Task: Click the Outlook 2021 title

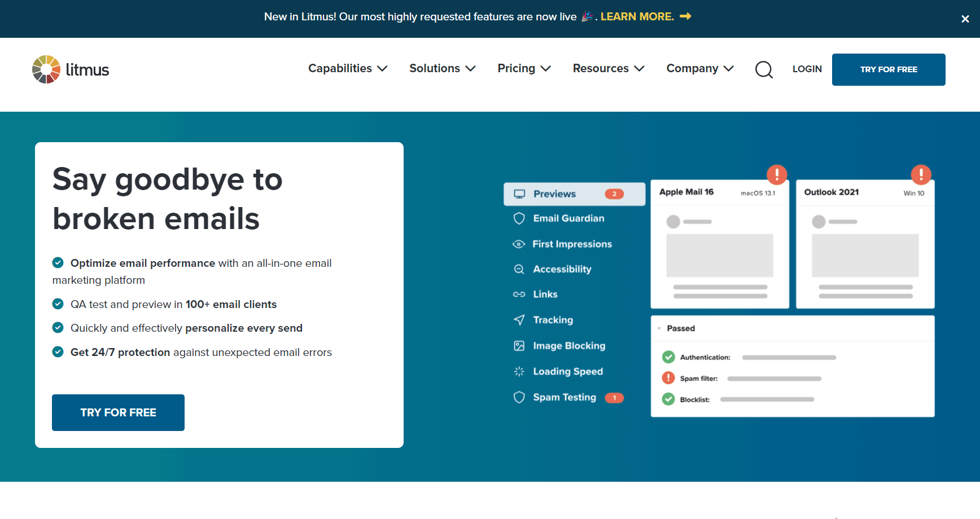Action: [x=832, y=192]
